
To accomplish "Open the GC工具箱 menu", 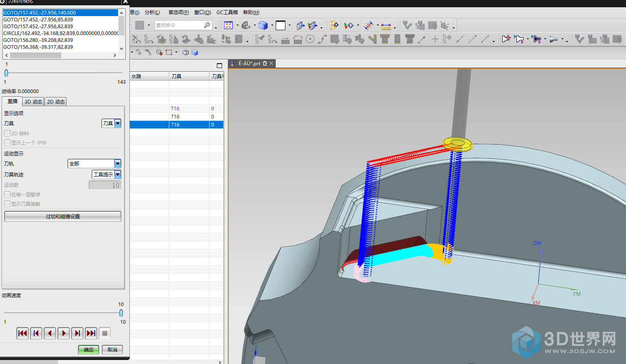I will pos(227,12).
